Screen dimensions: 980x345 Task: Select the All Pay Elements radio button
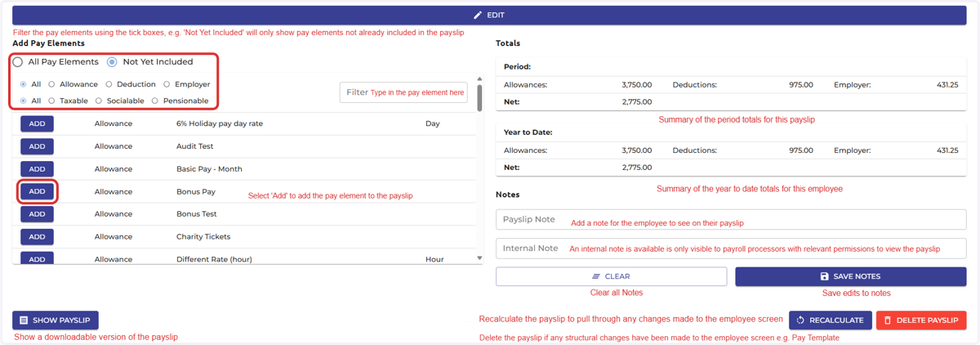click(x=17, y=62)
